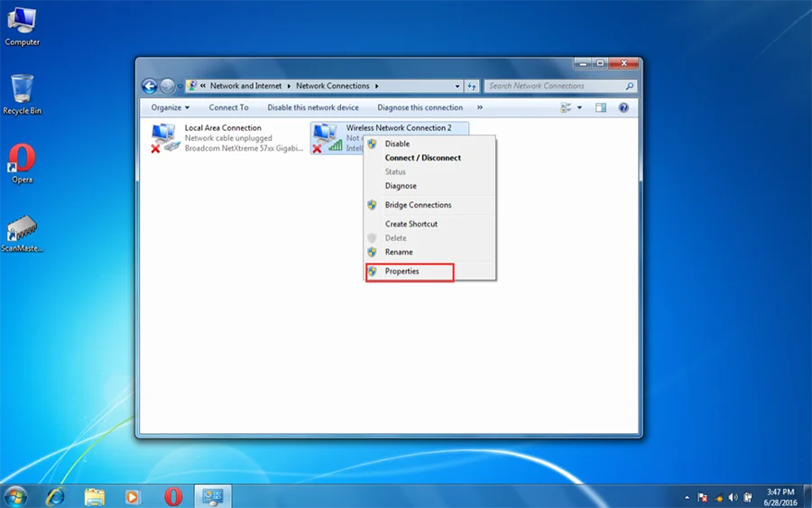812x508 pixels.
Task: Click the search magnifier icon
Action: (630, 86)
